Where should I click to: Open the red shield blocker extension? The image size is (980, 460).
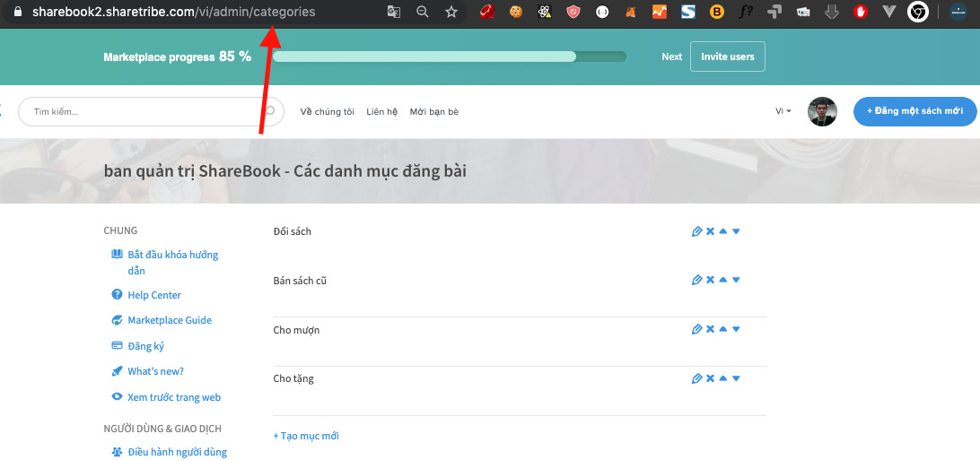pyautogui.click(x=573, y=12)
